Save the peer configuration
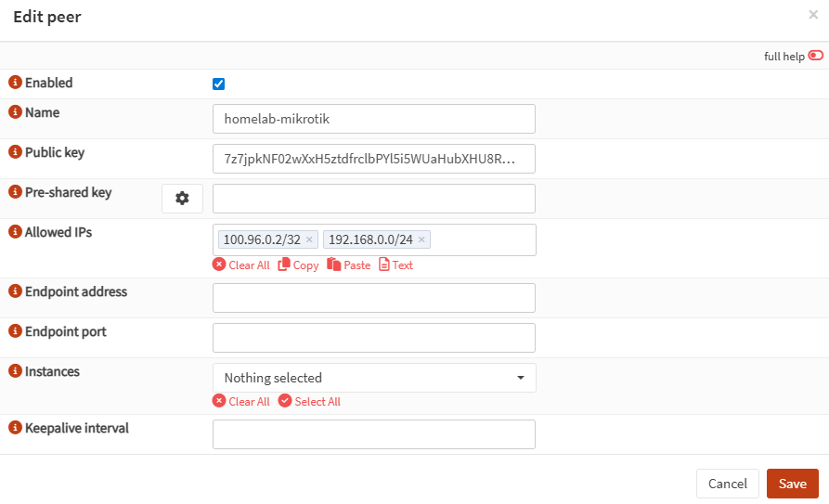Image resolution: width=829 pixels, height=504 pixels. [792, 484]
